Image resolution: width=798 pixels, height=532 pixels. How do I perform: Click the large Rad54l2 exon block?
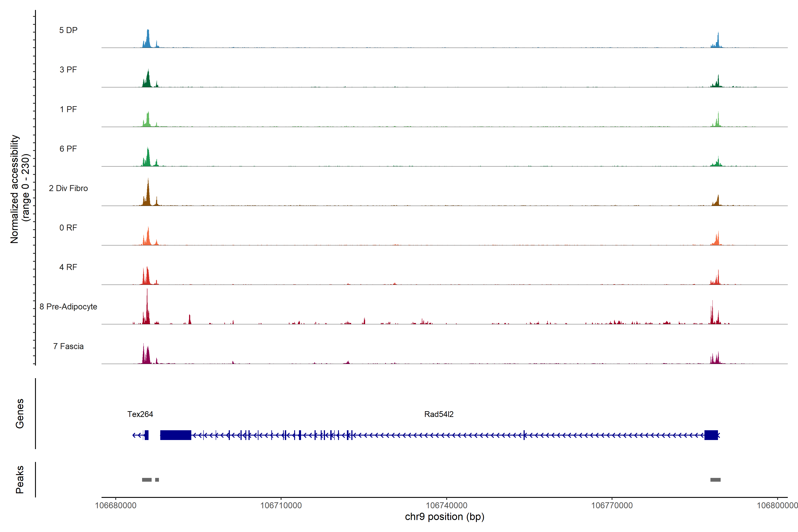tap(175, 435)
